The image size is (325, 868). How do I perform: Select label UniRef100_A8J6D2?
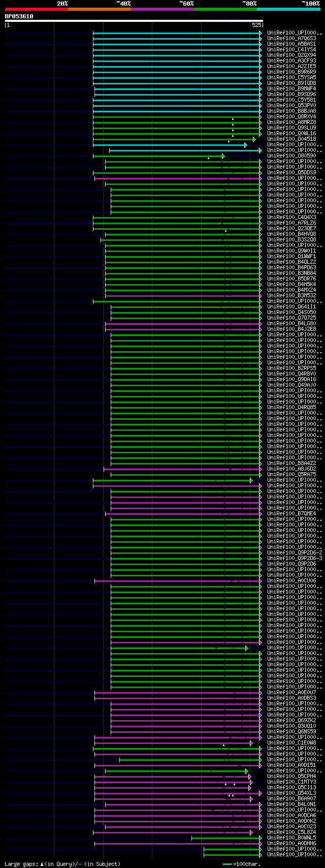[x=291, y=469]
